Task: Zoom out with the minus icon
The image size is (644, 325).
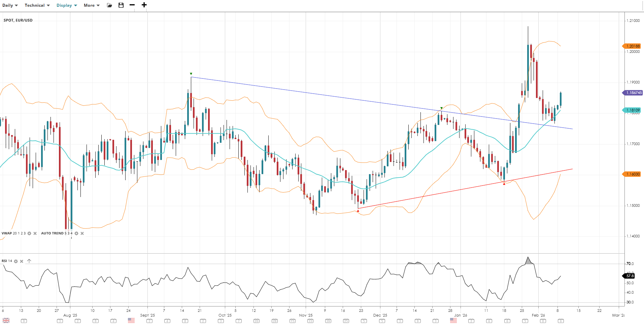Action: (x=132, y=5)
